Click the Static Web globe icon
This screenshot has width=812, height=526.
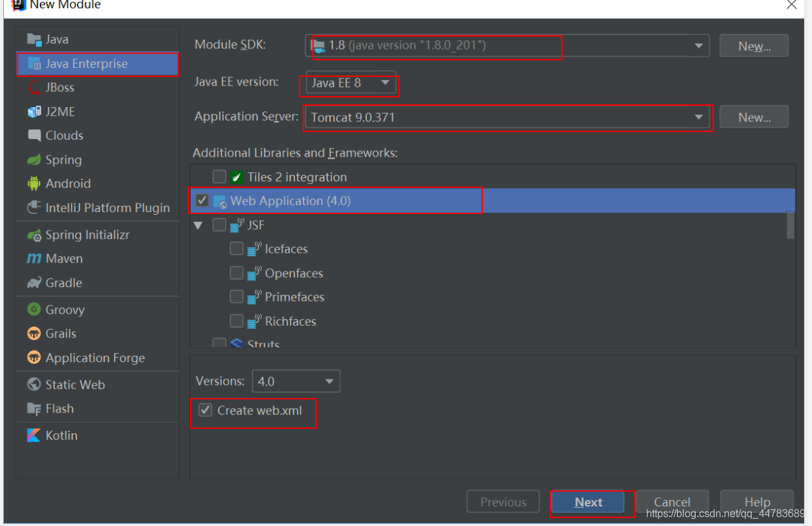[x=34, y=384]
